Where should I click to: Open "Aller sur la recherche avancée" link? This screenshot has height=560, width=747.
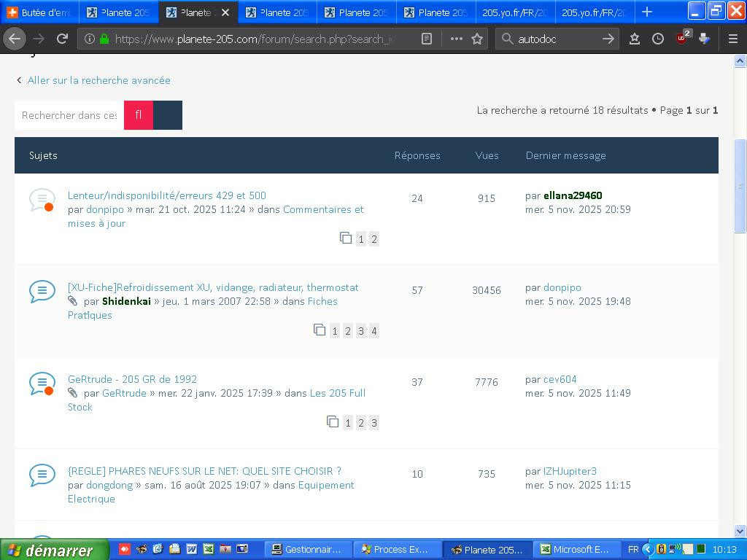click(x=98, y=80)
